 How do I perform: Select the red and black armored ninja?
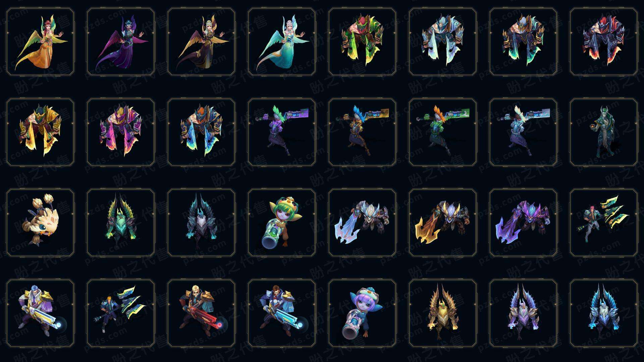(604, 42)
